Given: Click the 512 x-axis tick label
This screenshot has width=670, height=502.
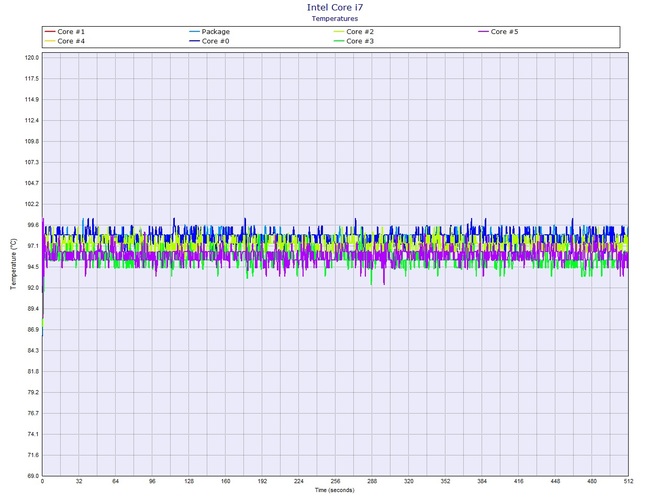Looking at the screenshot, I should pyautogui.click(x=629, y=481).
